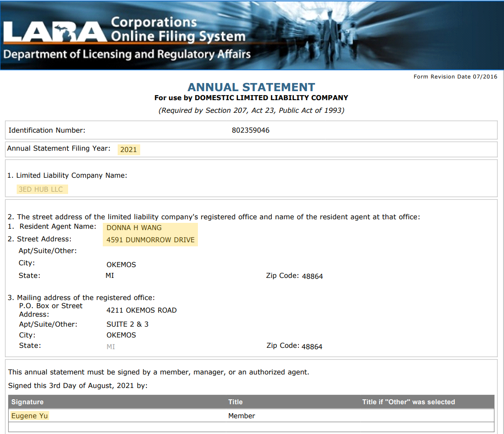Image resolution: width=504 pixels, height=434 pixels.
Task: Select the Annual Statement Filing Year 2021 field
Action: [128, 150]
